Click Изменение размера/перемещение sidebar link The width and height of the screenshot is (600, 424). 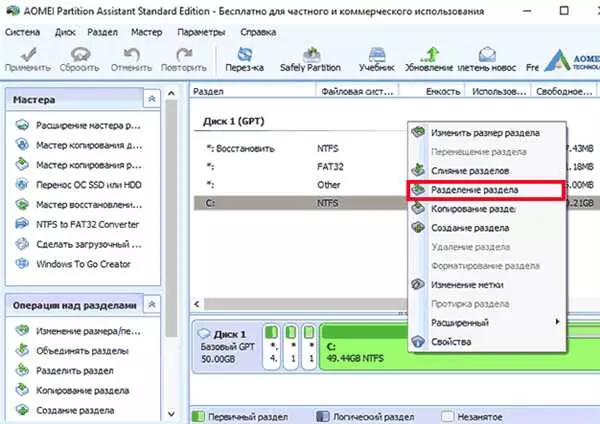88,331
